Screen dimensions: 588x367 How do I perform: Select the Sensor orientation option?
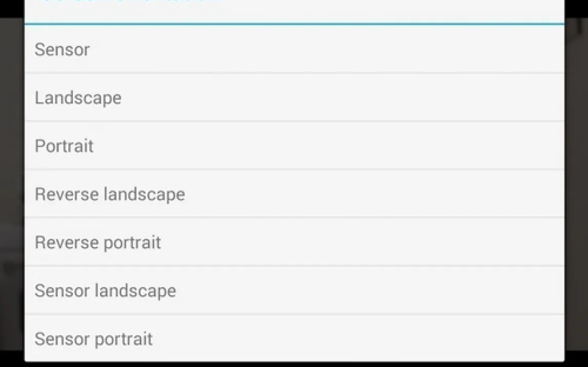294,49
